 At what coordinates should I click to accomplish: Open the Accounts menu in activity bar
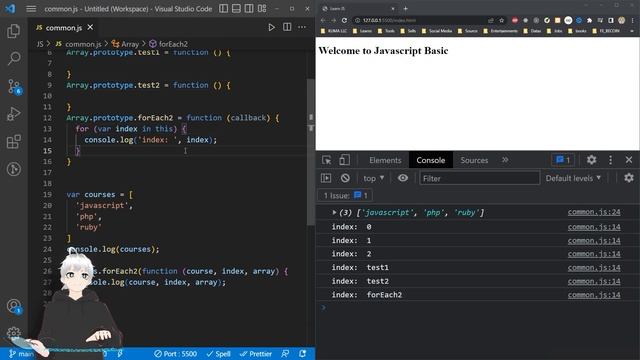tap(13, 306)
